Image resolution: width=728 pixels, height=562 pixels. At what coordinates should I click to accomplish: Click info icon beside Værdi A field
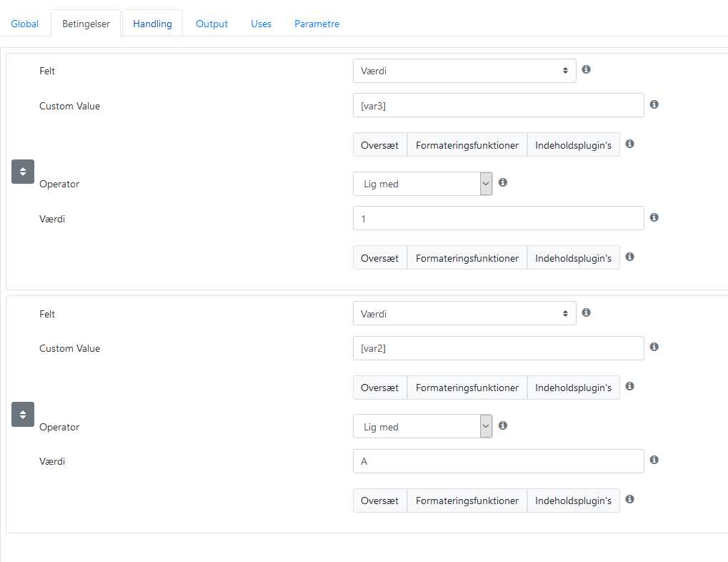tap(654, 460)
